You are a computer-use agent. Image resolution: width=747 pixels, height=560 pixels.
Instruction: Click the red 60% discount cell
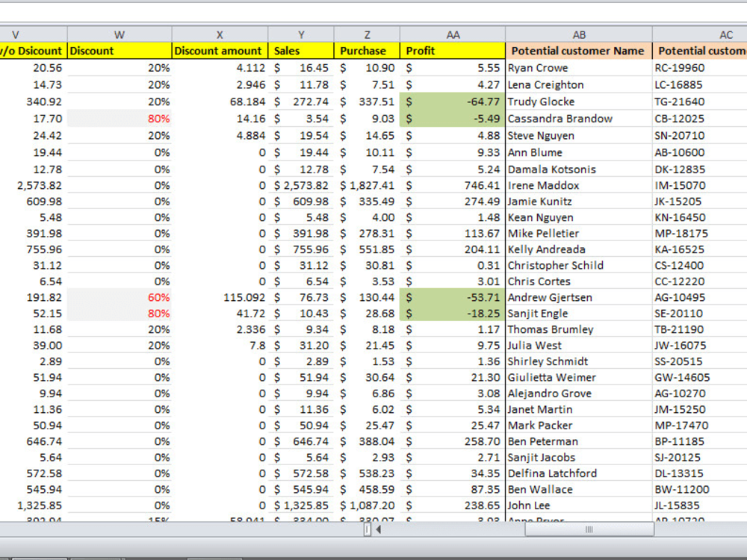coord(120,298)
